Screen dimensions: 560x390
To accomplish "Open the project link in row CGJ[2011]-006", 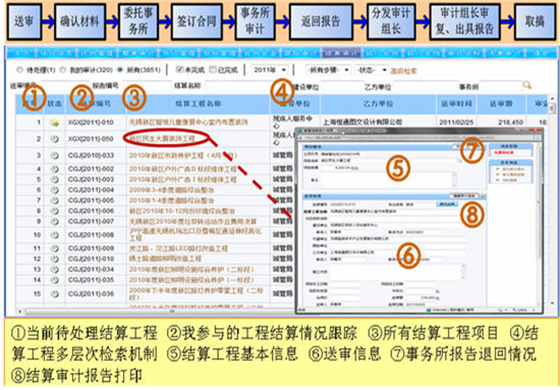I will [x=182, y=211].
